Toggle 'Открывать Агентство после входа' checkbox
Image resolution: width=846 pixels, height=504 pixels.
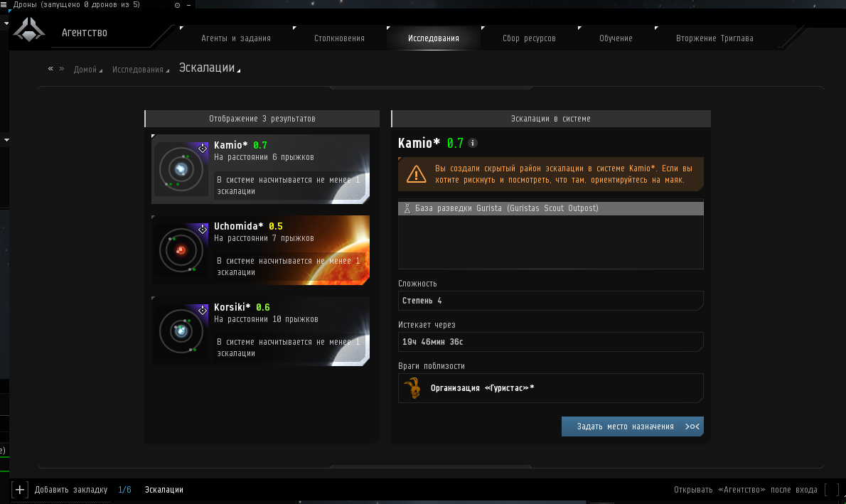[832, 490]
